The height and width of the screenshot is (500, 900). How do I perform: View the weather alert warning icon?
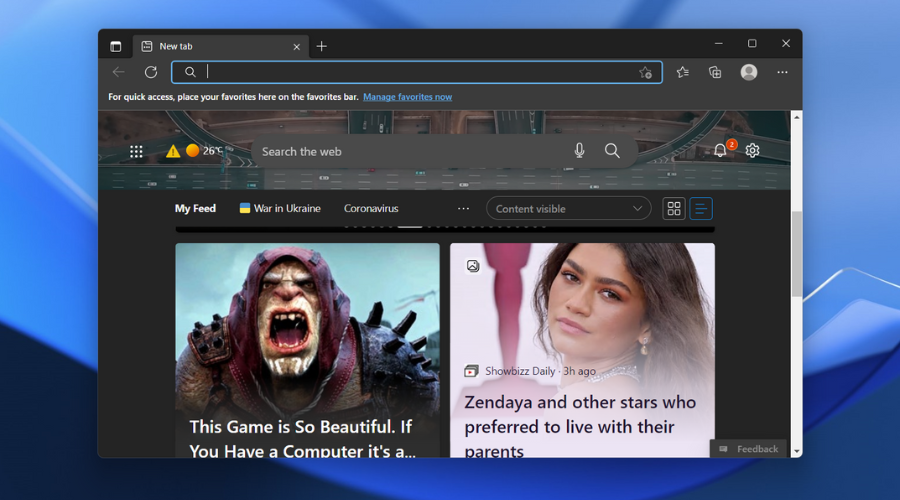[173, 151]
